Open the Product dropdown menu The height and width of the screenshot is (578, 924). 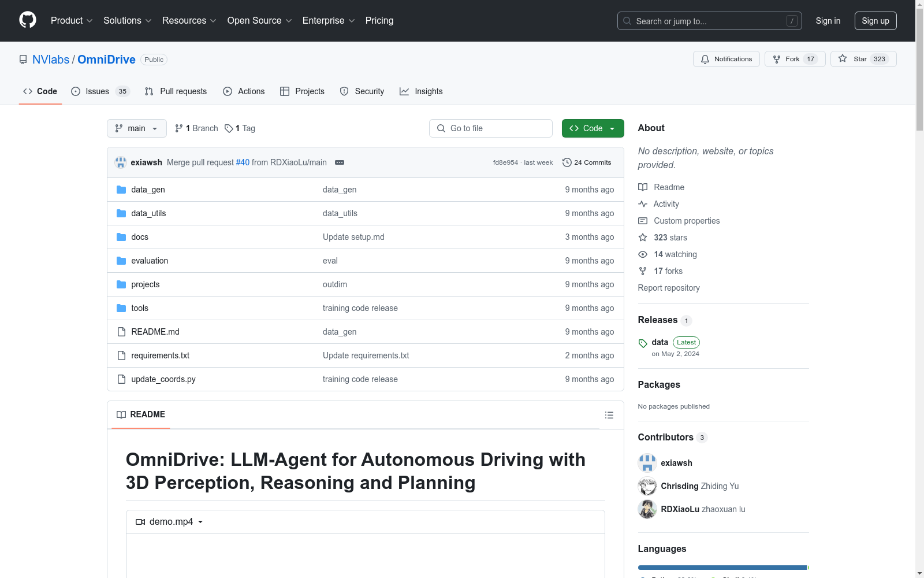coord(72,21)
